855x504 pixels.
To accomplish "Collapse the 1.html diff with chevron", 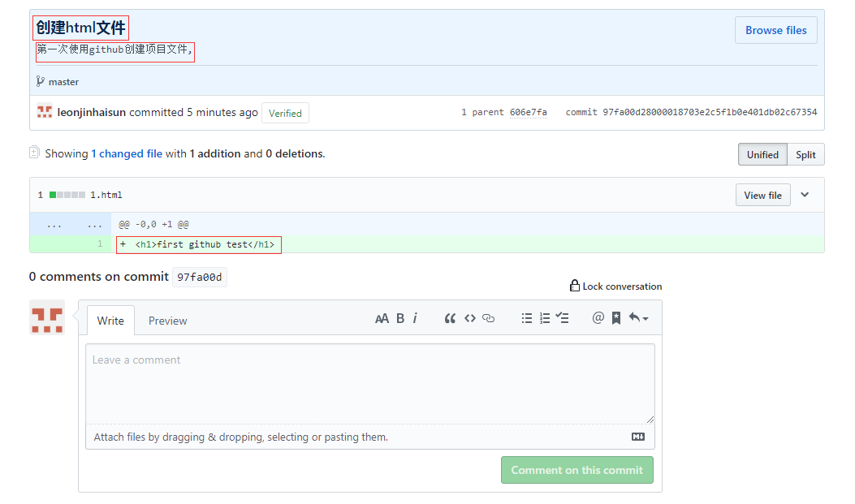I will [805, 195].
